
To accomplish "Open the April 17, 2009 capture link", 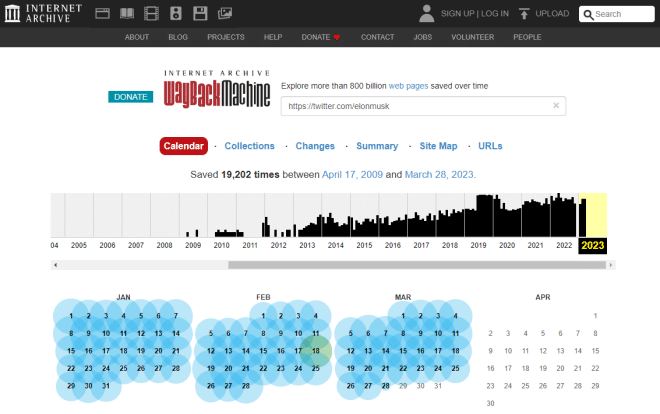I will [x=352, y=175].
